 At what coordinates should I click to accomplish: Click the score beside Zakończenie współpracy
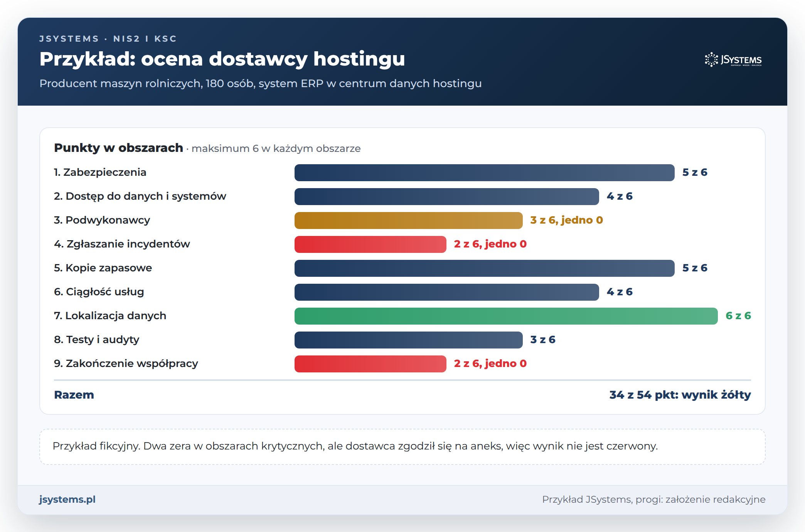tap(490, 364)
